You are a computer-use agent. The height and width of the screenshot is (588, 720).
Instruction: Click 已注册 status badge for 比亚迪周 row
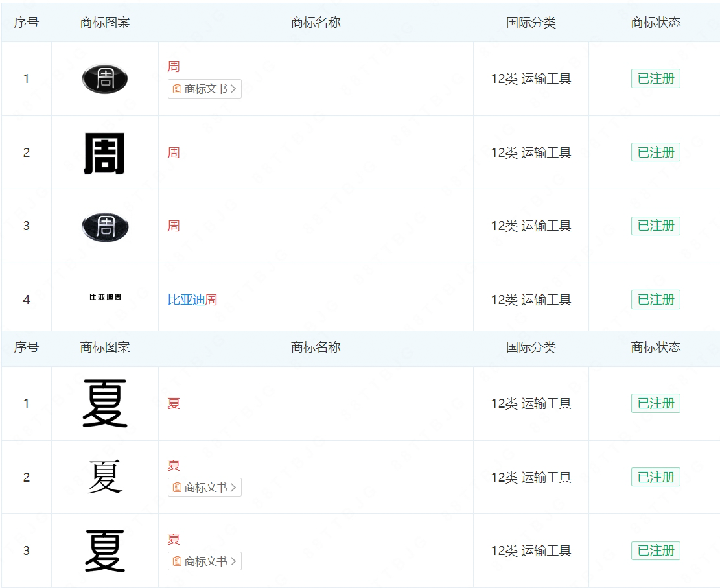click(656, 300)
